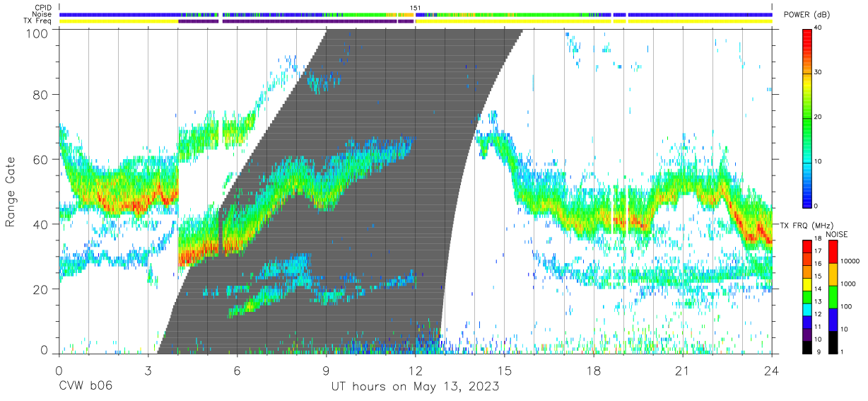
Task: Click y-axis tick label 100
Action: (37, 33)
